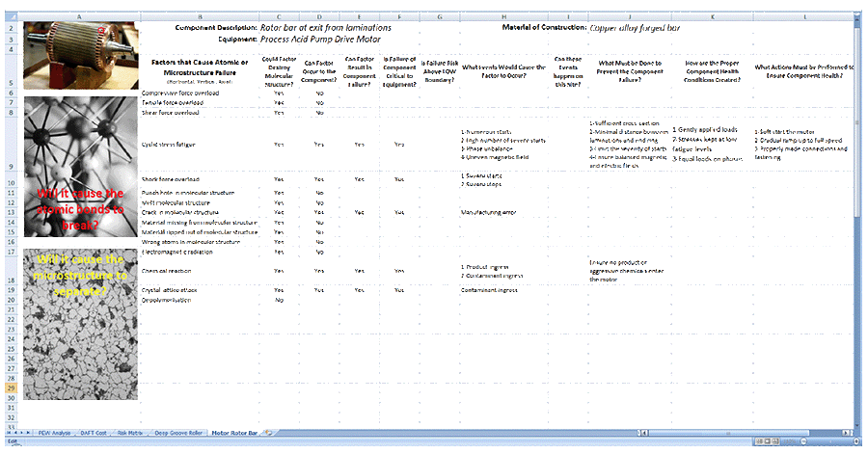The width and height of the screenshot is (868, 454).
Task: Select highlighted row 29 header
Action: click(x=11, y=388)
